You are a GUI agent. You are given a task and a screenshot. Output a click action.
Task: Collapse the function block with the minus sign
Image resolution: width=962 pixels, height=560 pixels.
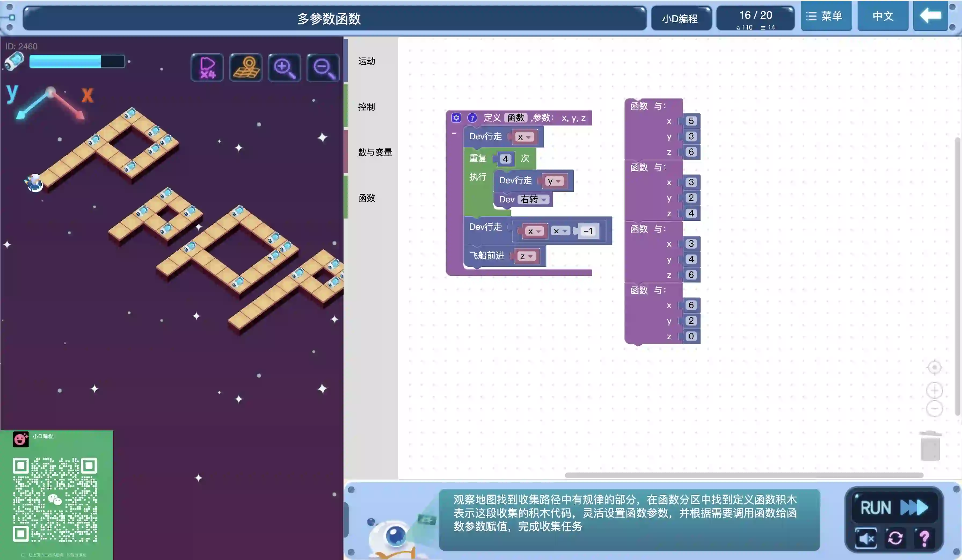[454, 133]
